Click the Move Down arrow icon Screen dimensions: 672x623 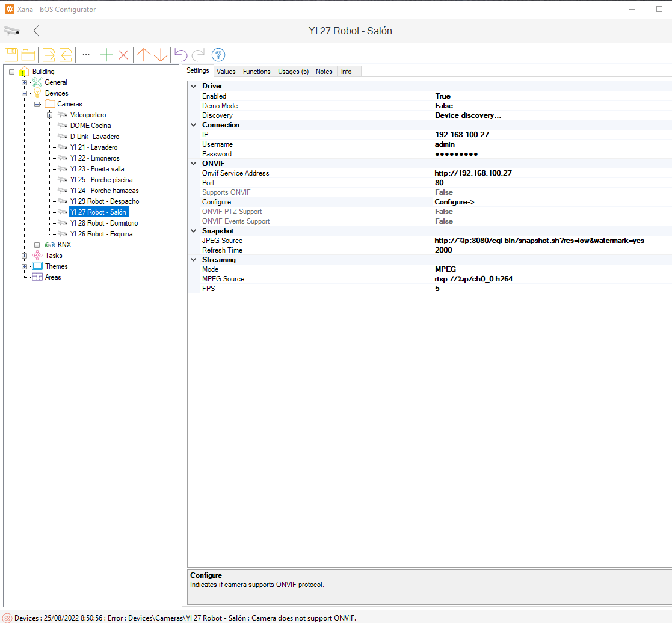[161, 55]
